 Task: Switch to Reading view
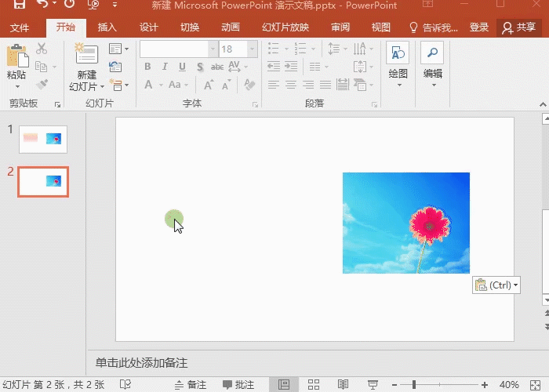[x=343, y=385]
